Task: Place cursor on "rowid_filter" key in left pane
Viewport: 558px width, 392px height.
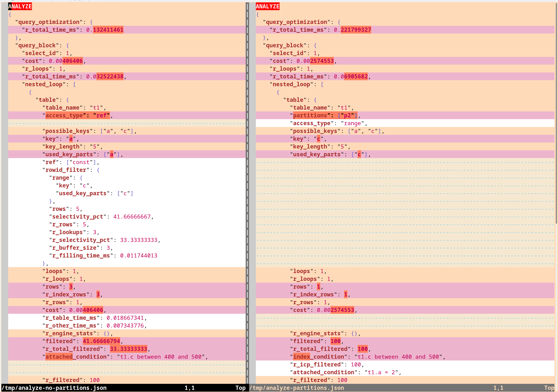Action: (x=66, y=170)
